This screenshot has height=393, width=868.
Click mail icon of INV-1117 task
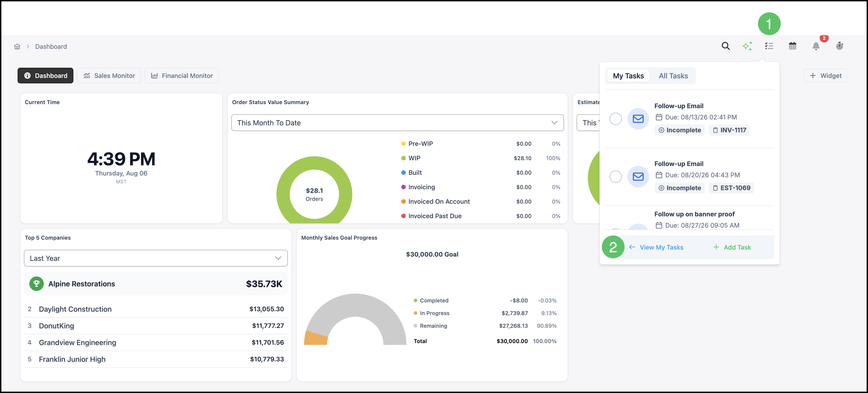(x=638, y=119)
